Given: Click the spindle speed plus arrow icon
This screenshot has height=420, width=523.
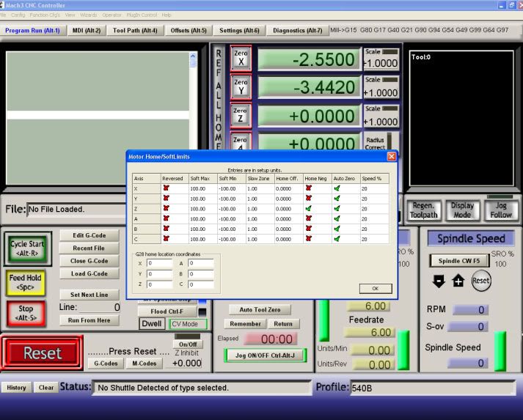Looking at the screenshot, I should 458,280.
